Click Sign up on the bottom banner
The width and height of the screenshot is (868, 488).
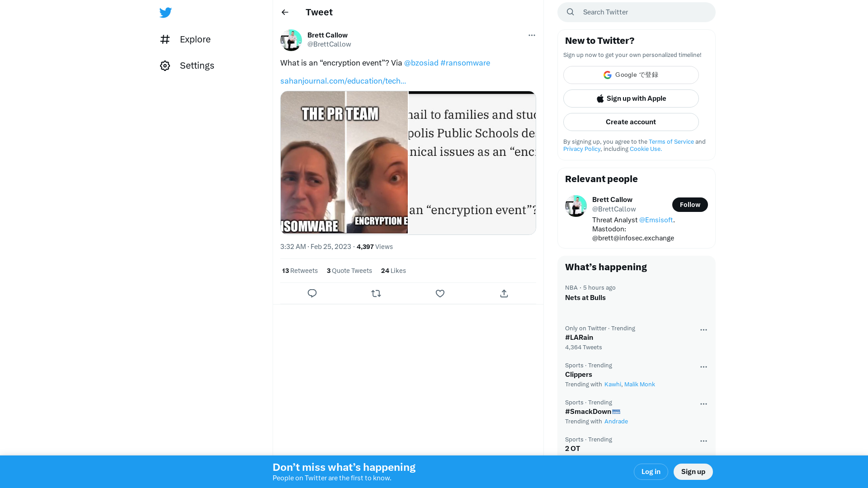tap(693, 472)
